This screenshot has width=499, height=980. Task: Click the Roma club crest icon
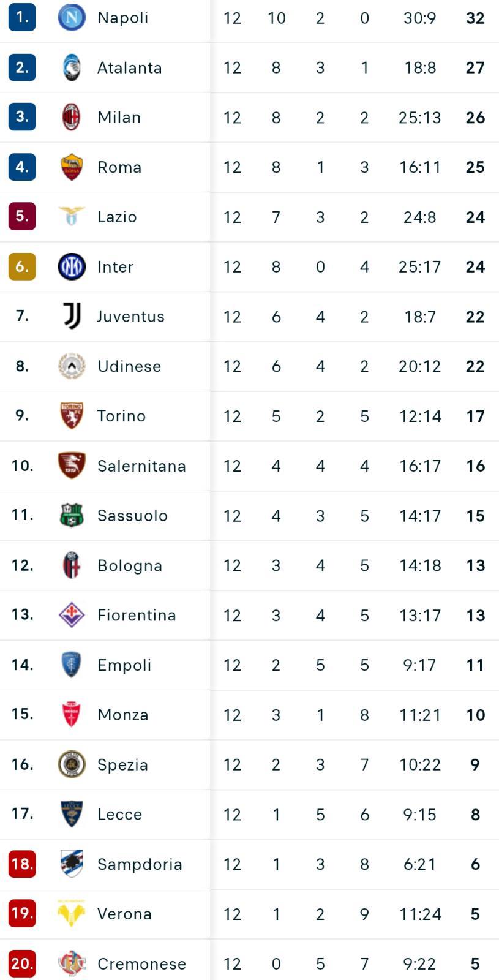pyautogui.click(x=72, y=167)
